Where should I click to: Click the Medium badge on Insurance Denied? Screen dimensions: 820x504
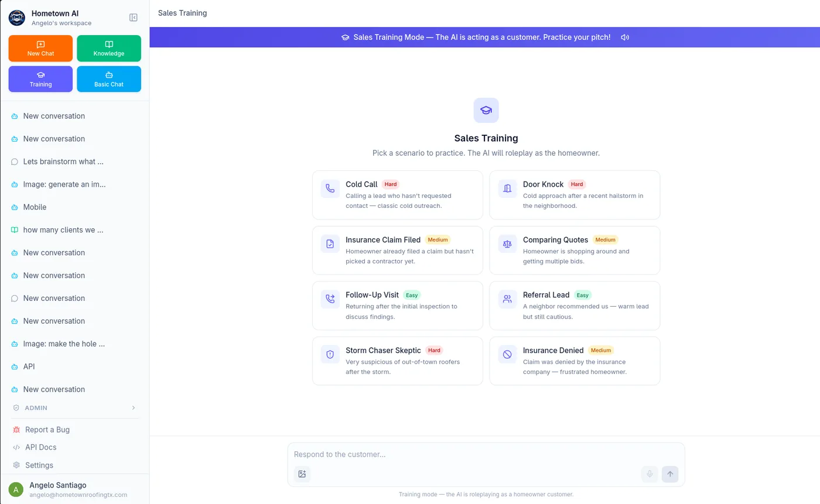(x=601, y=350)
